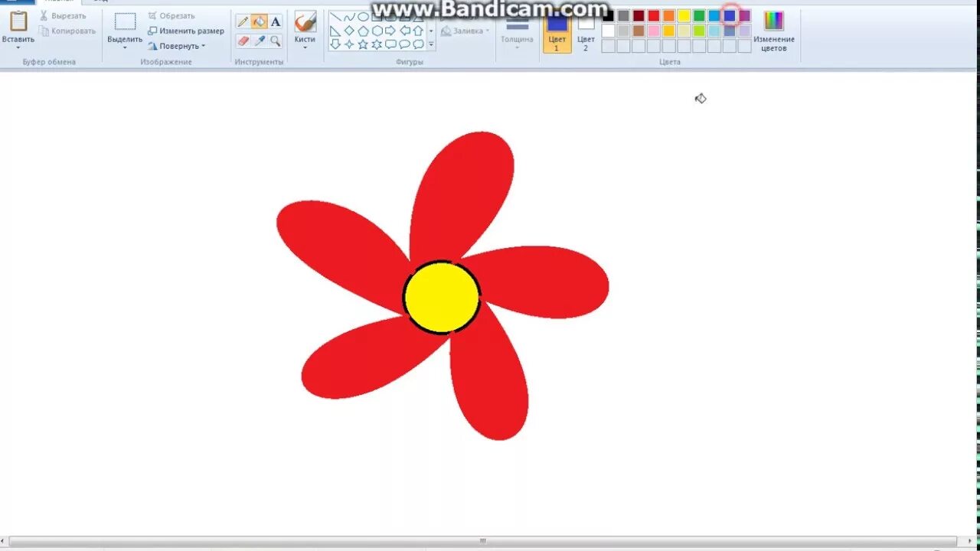Open Изменение цветов color editor
980x551 pixels.
pos(774,32)
